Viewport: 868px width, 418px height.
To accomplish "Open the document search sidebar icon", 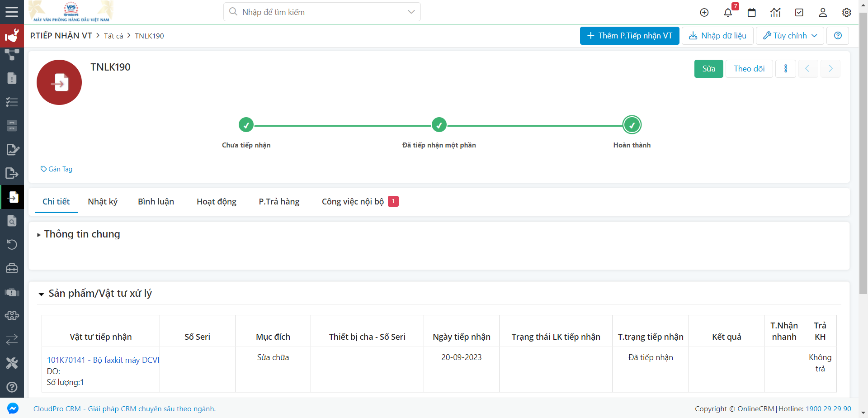I will [x=12, y=221].
